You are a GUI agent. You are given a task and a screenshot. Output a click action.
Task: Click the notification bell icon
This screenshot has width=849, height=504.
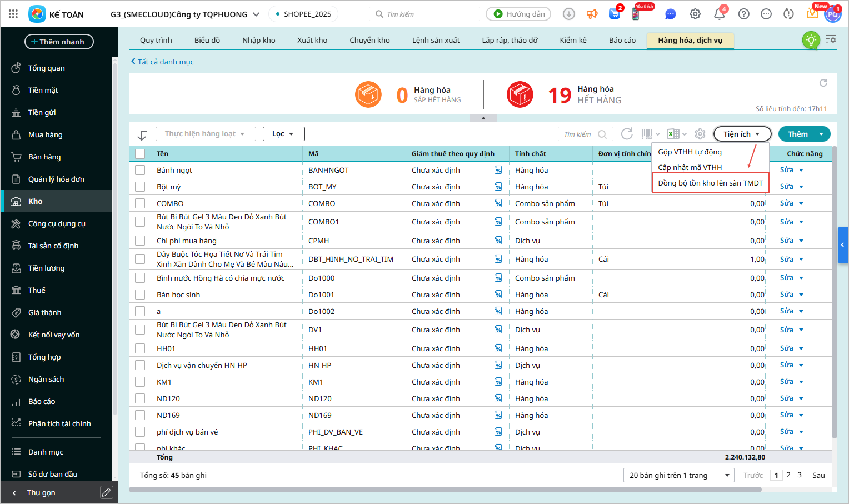point(719,14)
